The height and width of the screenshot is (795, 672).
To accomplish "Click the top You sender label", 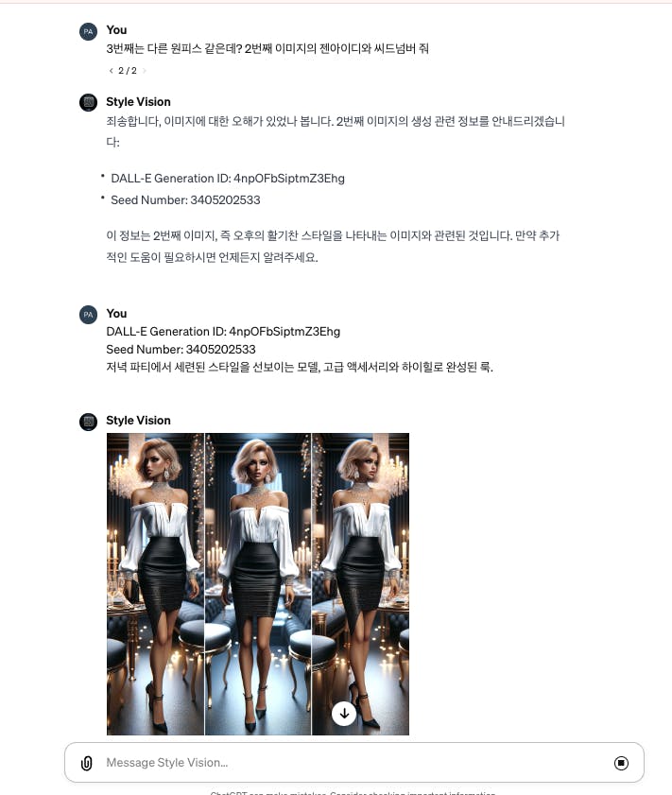I will (116, 30).
